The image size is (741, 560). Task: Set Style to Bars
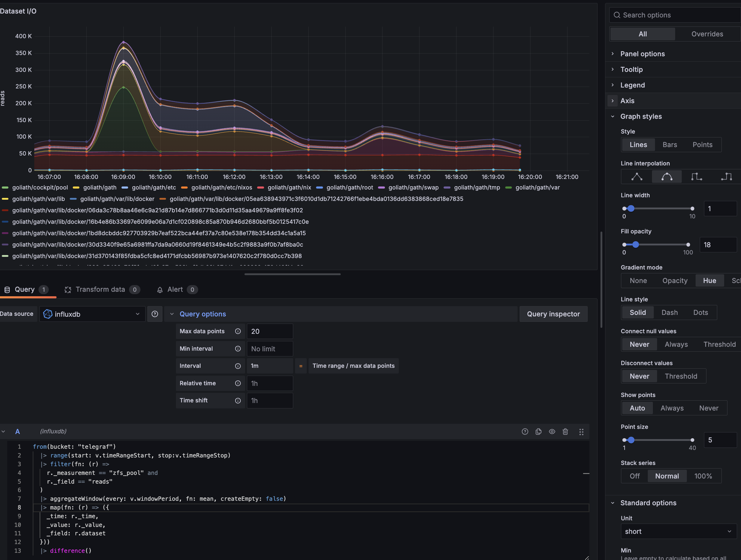tap(669, 145)
